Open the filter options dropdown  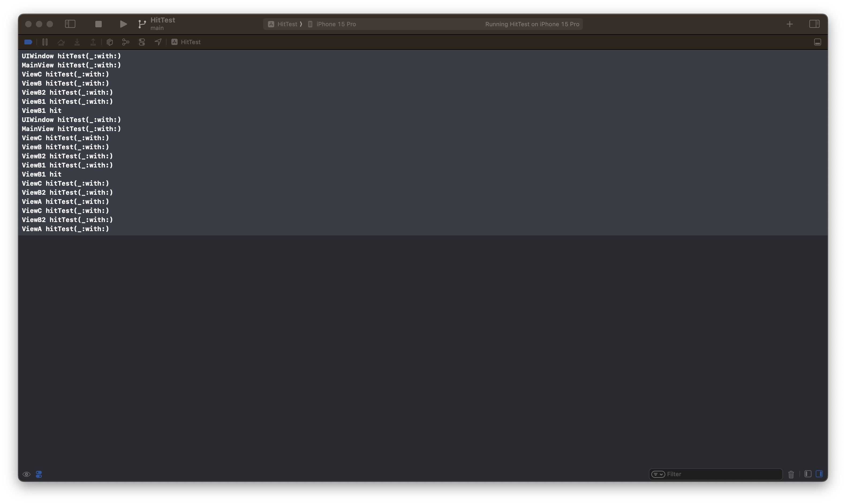[658, 474]
